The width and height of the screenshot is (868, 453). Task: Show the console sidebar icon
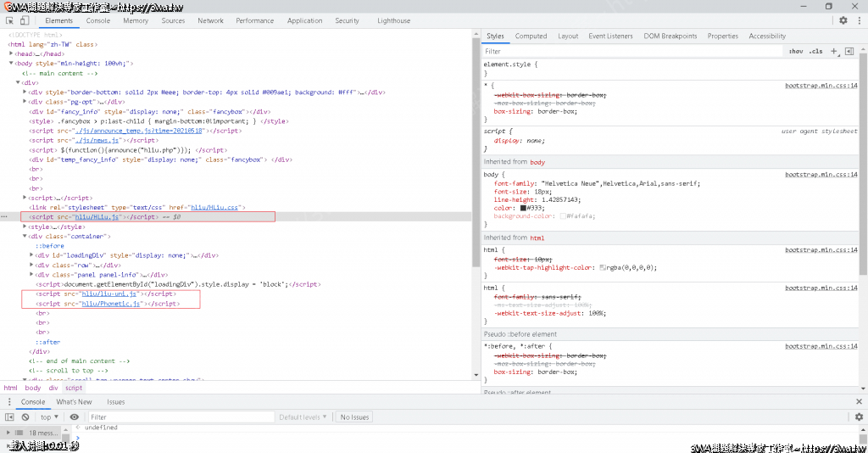pos(9,417)
